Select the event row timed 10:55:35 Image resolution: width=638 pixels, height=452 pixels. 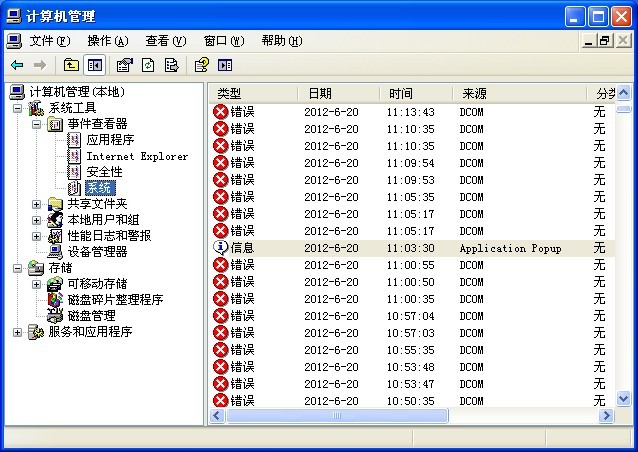click(412, 350)
